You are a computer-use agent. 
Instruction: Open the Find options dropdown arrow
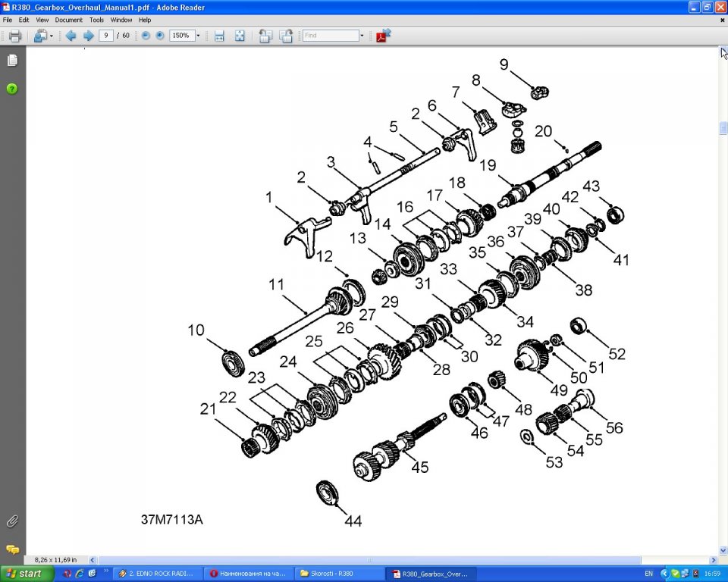click(x=362, y=36)
